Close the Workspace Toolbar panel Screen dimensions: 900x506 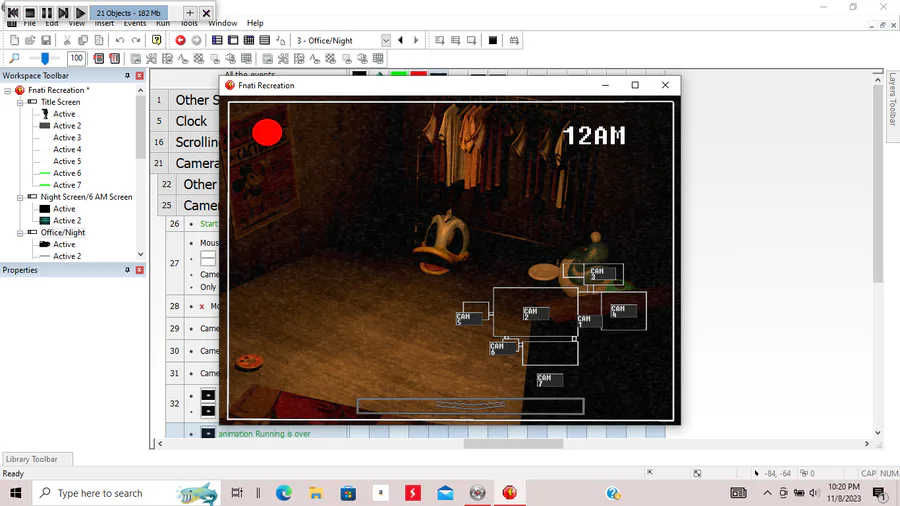(139, 76)
